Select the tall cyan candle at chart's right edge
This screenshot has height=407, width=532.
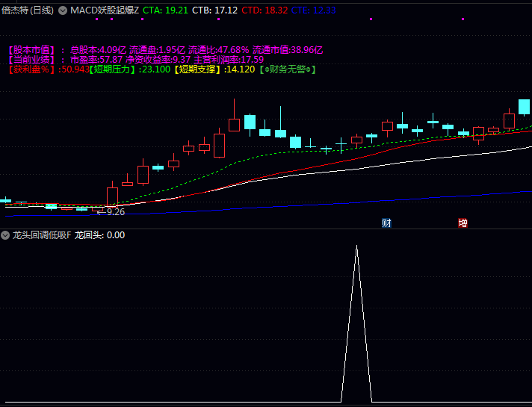point(525,107)
